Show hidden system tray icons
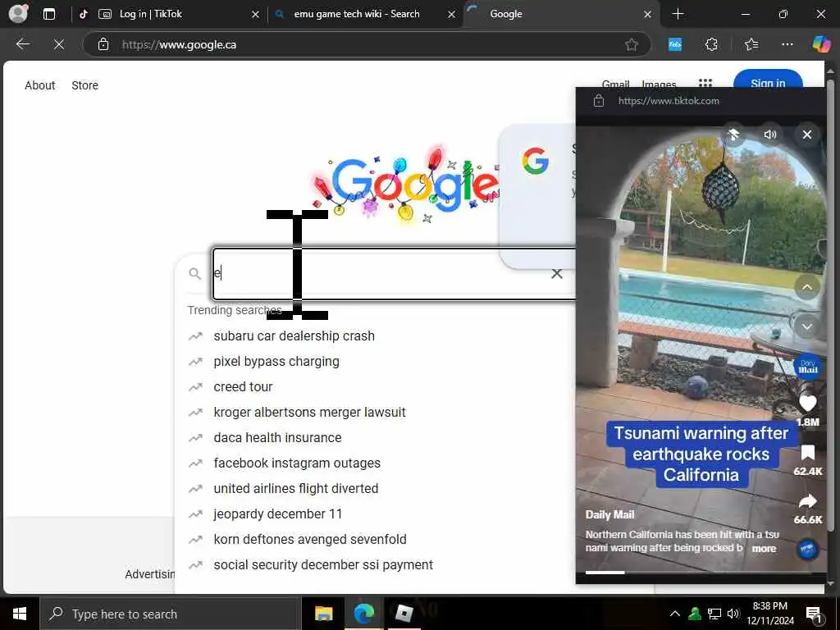This screenshot has height=630, width=840. (675, 614)
